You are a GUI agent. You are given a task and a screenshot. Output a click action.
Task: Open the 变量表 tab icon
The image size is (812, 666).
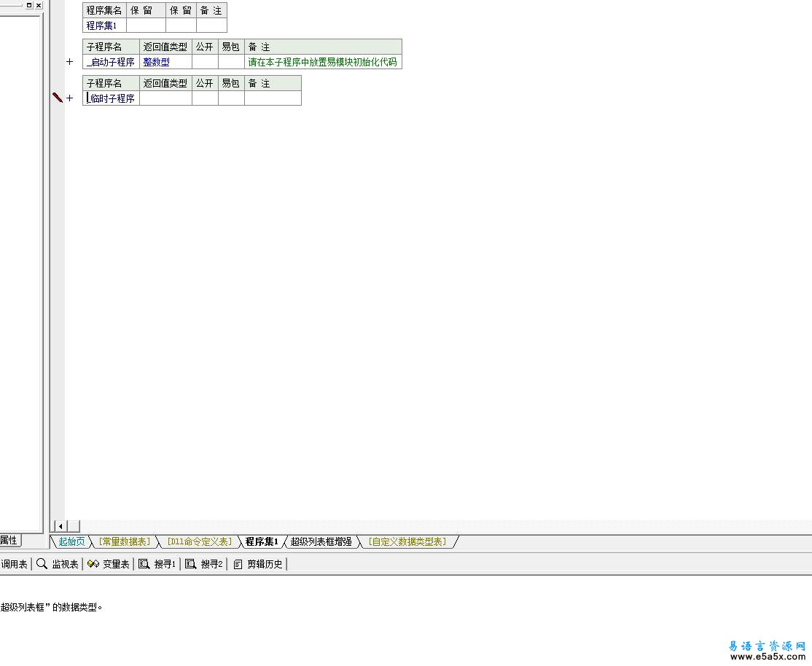(108, 564)
